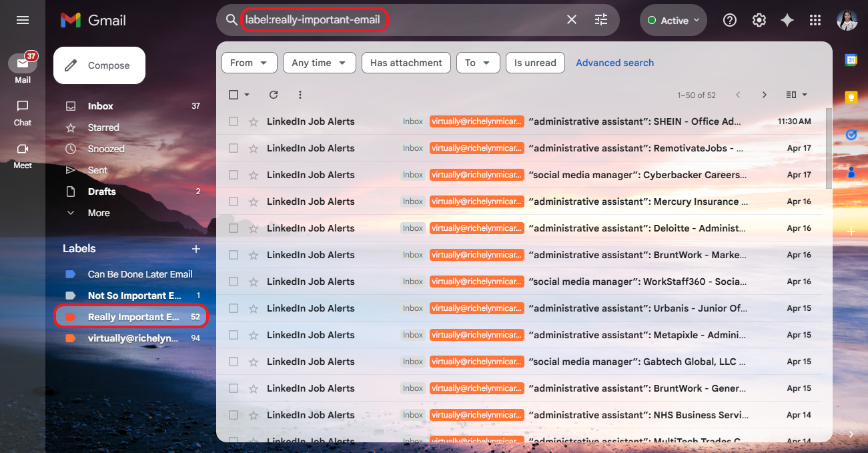The image size is (868, 453).
Task: Open the account profile picture
Action: click(847, 20)
